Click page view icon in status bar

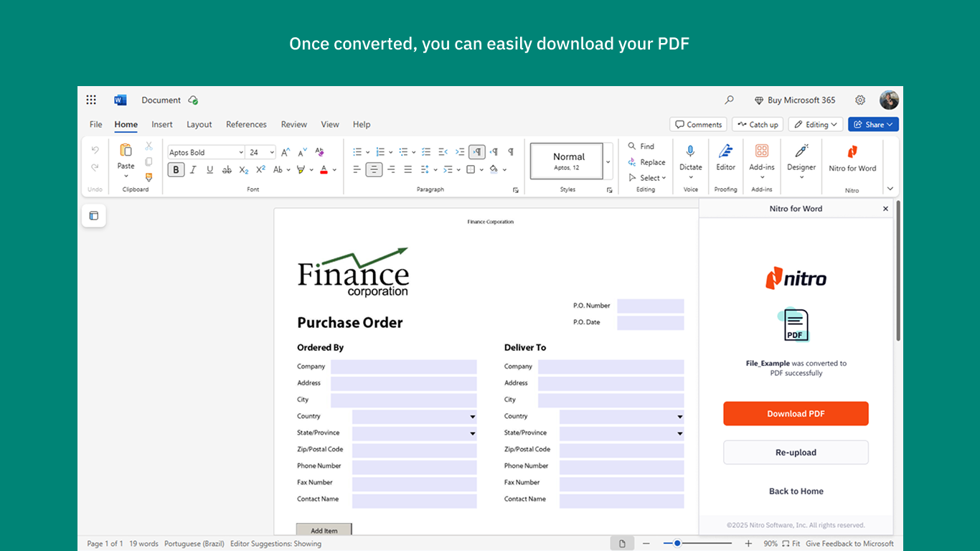point(622,544)
